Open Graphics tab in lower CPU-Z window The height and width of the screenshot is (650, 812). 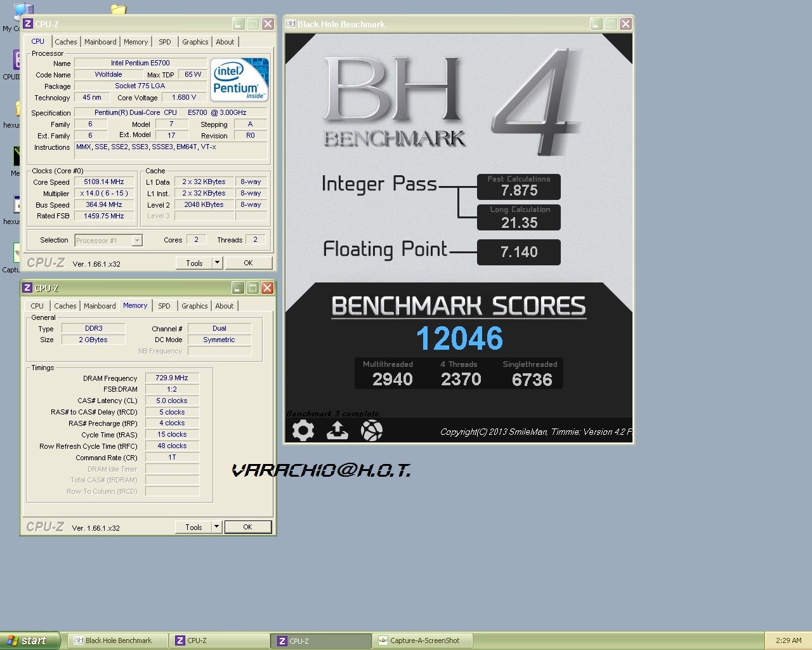click(x=195, y=306)
